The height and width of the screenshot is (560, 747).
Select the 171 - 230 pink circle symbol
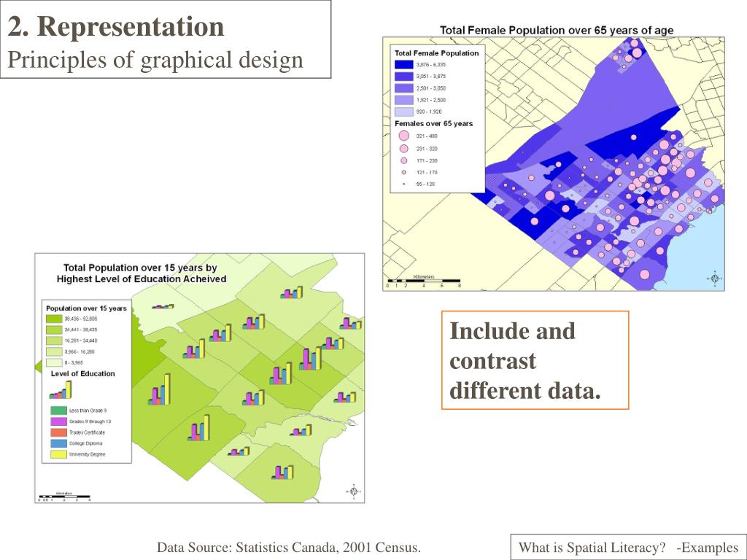tap(404, 160)
